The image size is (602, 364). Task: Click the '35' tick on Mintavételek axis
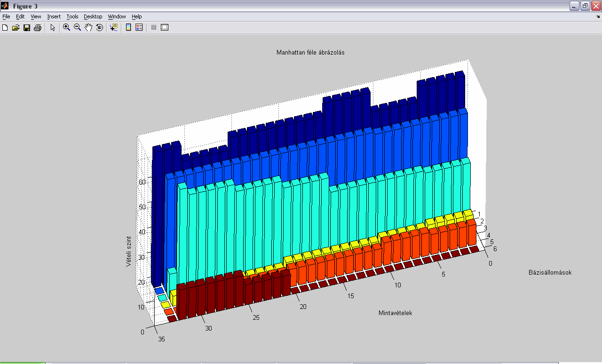(161, 339)
